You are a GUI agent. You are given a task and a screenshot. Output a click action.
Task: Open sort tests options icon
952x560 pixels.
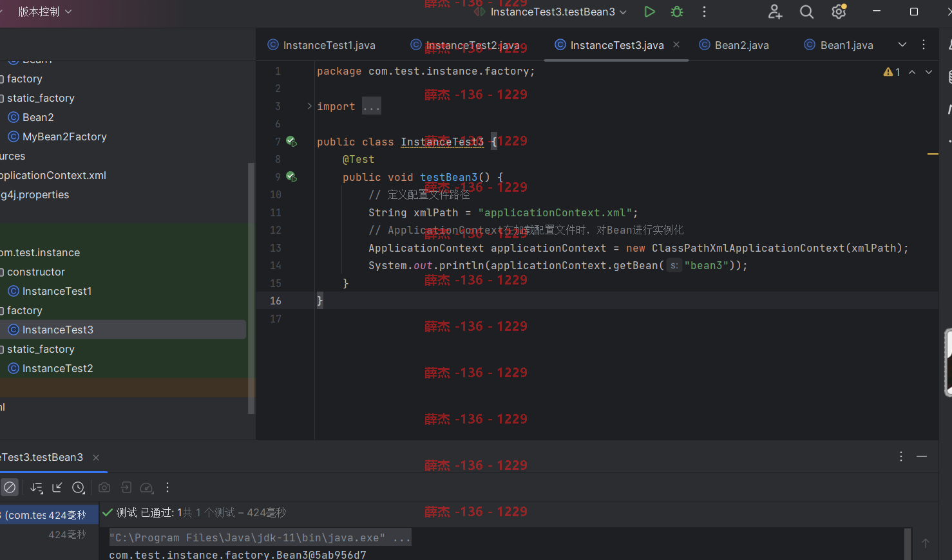[37, 487]
